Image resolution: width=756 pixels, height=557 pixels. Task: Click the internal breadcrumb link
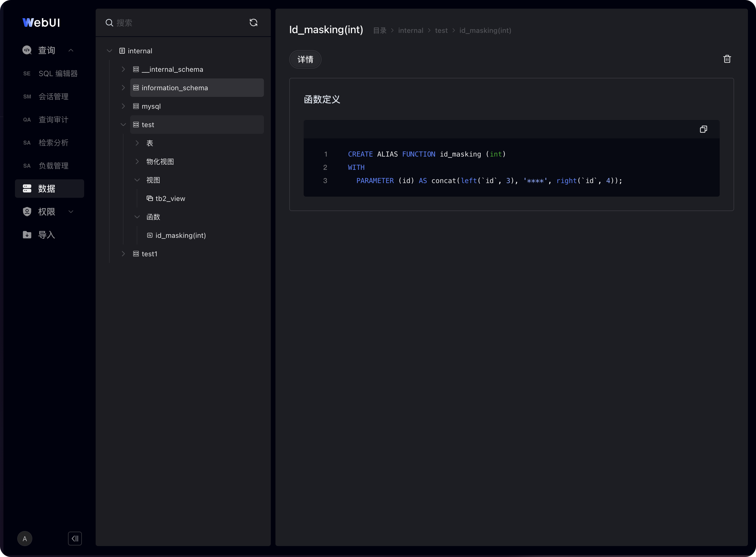point(411,31)
